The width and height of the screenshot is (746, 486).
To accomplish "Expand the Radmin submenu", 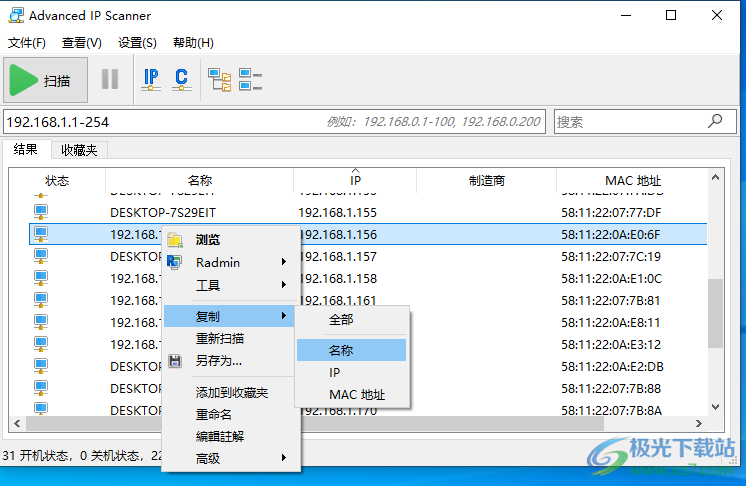I will (x=232, y=262).
